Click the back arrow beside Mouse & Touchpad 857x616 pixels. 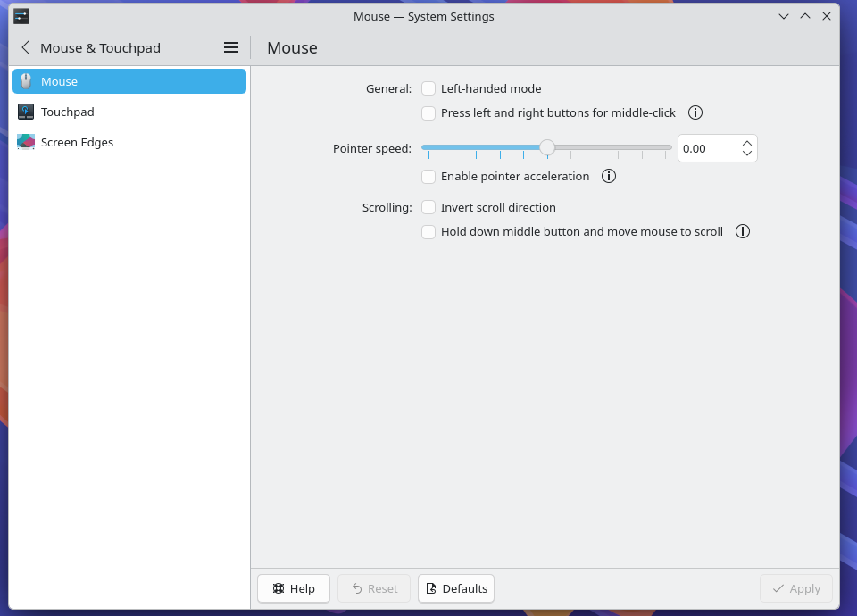coord(25,47)
